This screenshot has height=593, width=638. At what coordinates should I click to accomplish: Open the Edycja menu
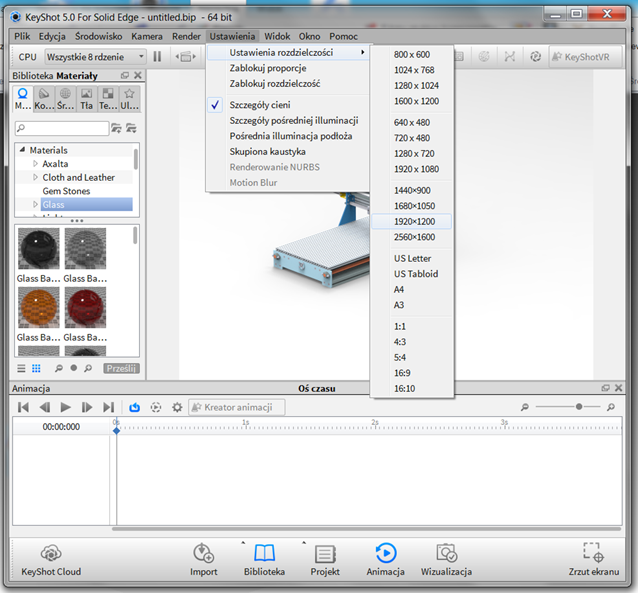pyautogui.click(x=52, y=36)
